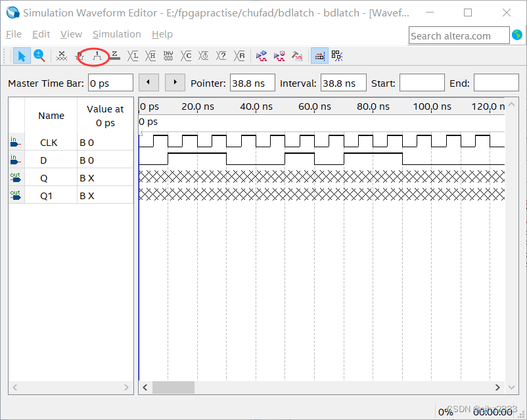Viewport: 527px width, 420px height.
Task: Toggle Snap to Grid button
Action: pyautogui.click(x=337, y=56)
